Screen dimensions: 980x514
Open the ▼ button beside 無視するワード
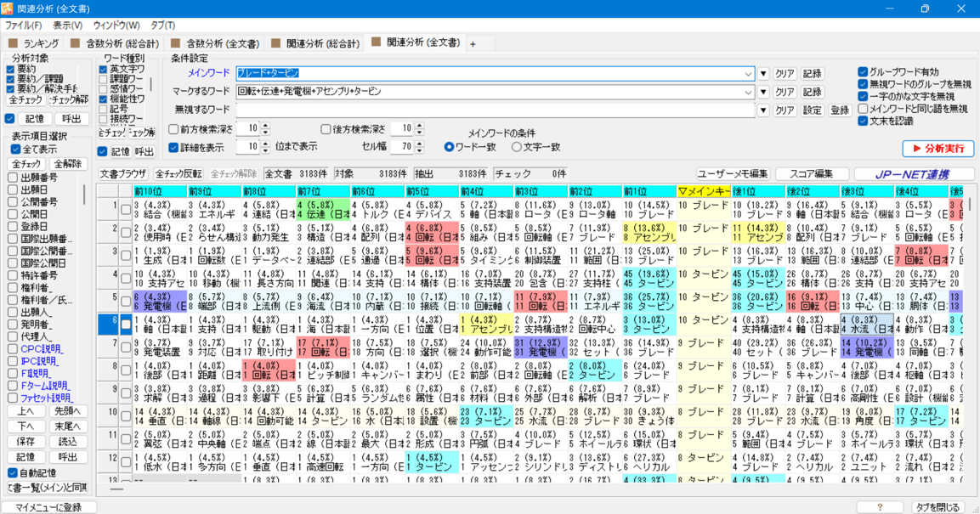(763, 110)
